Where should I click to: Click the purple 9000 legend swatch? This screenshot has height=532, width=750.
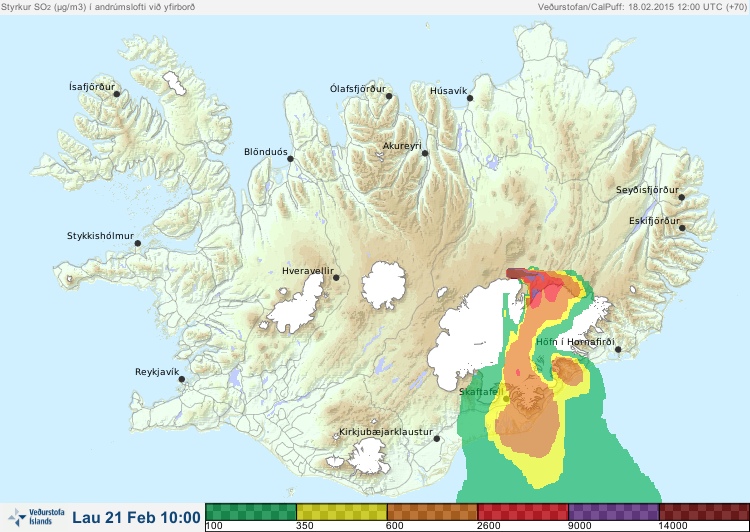tap(614, 512)
